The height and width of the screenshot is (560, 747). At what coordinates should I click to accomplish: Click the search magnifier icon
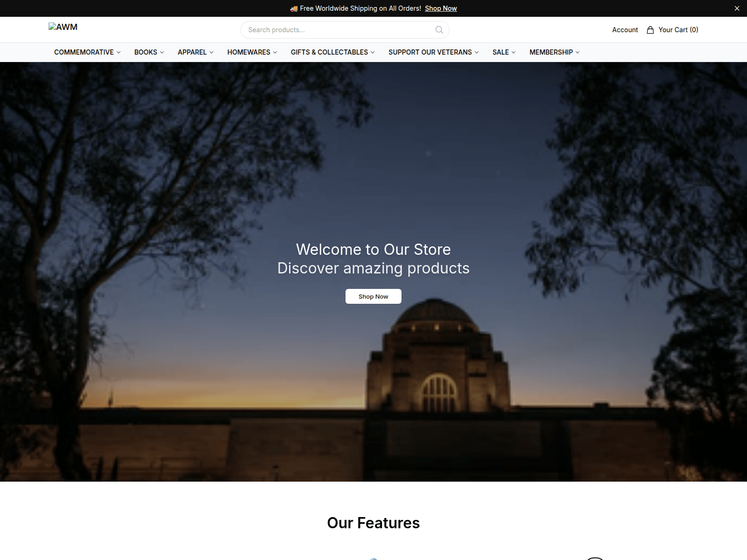tap(439, 30)
